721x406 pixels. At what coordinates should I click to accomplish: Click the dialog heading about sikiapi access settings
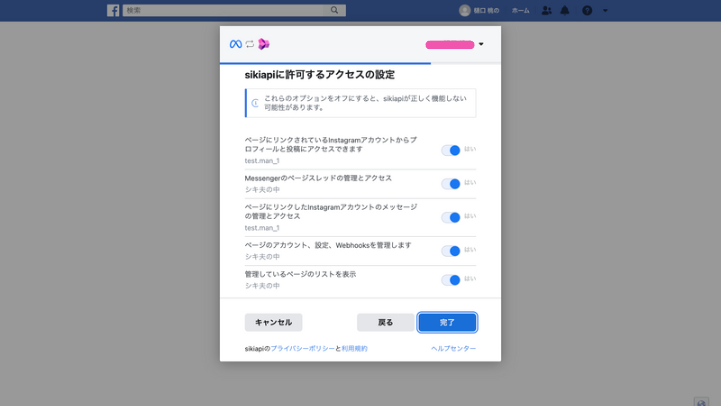coord(320,74)
